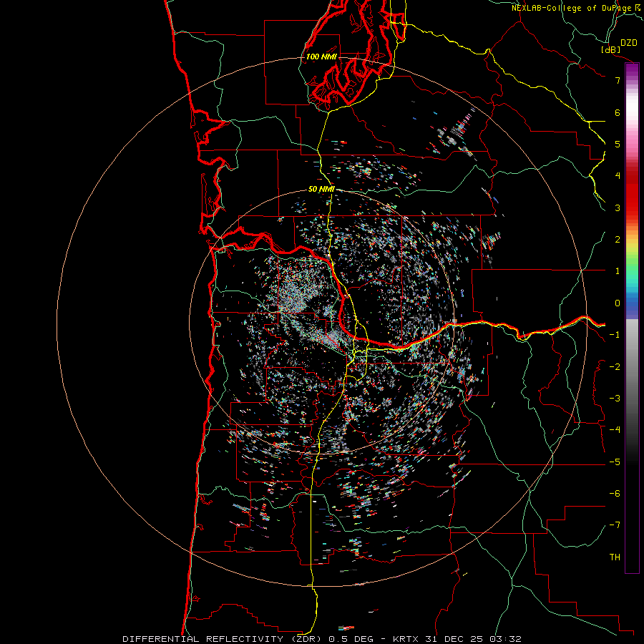Click the 2 value on the color scale
The height and width of the screenshot is (644, 644).
pyautogui.click(x=618, y=240)
